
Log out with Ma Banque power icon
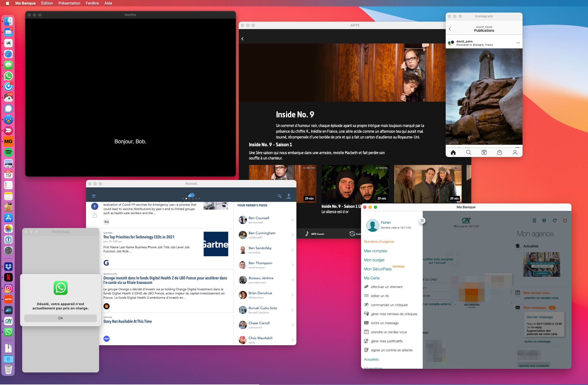[x=565, y=221]
